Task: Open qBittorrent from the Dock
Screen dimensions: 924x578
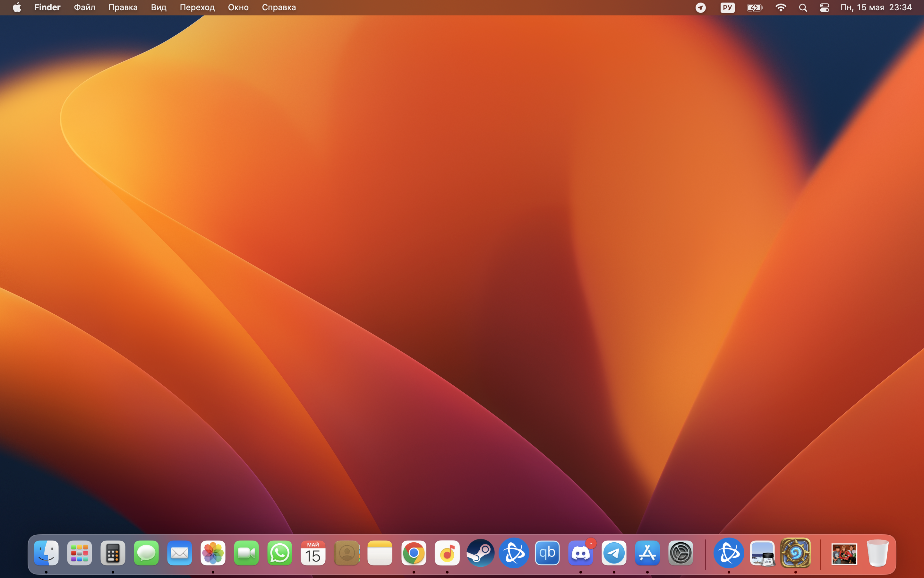Action: click(x=547, y=553)
